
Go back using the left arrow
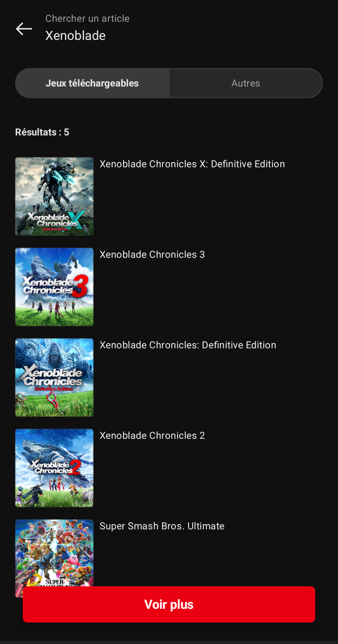coord(24,29)
